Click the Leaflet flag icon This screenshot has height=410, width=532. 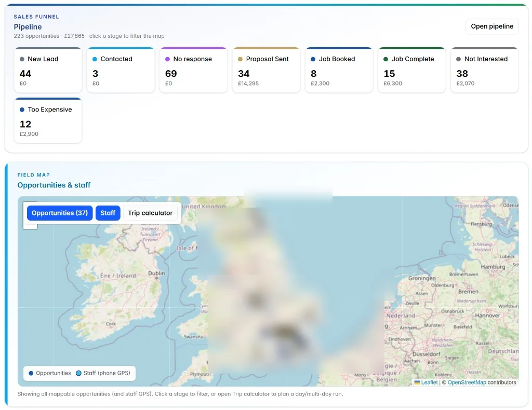417,382
